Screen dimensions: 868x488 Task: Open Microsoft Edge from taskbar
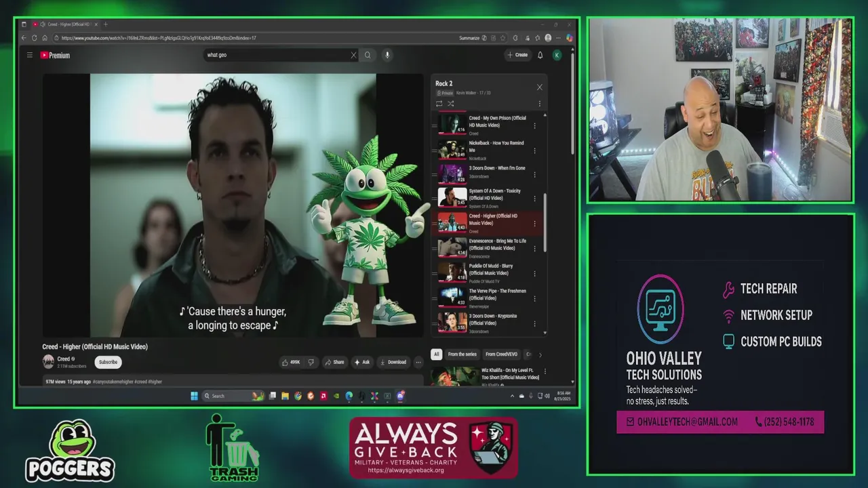[349, 396]
